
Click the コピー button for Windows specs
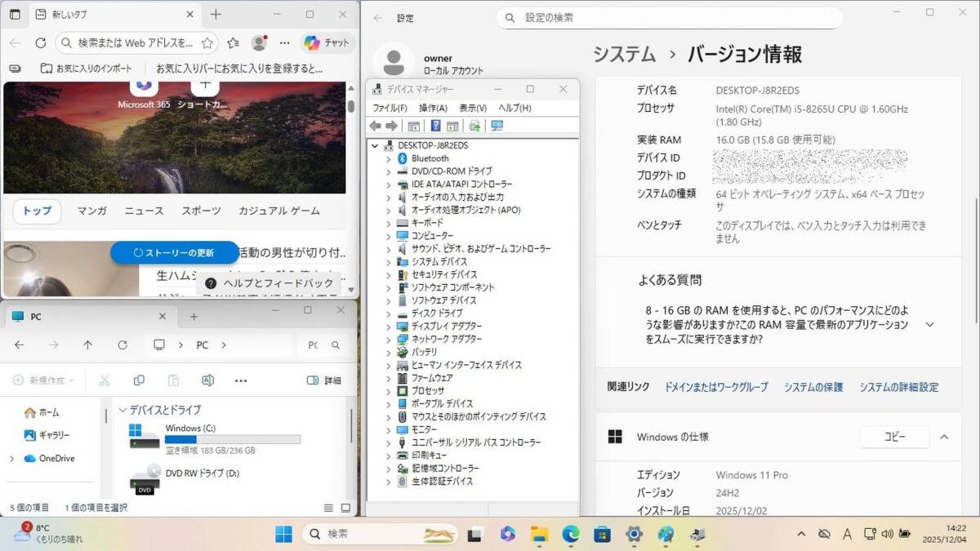click(894, 437)
